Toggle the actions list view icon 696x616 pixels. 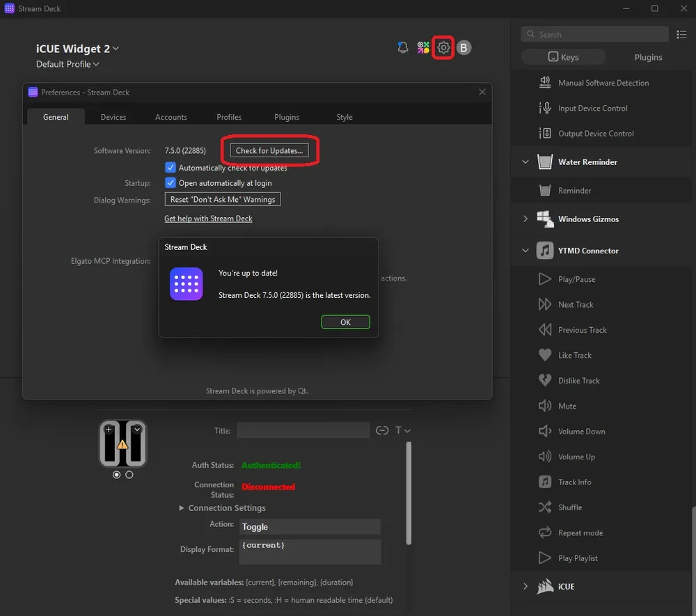tap(681, 35)
